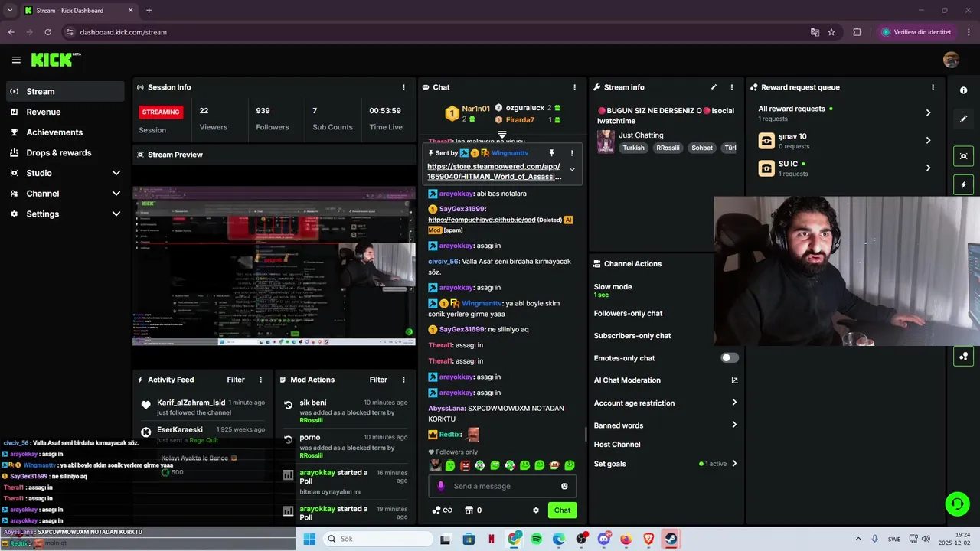Image resolution: width=980 pixels, height=551 pixels.
Task: Open Activity Feed three-dot menu
Action: 260,380
